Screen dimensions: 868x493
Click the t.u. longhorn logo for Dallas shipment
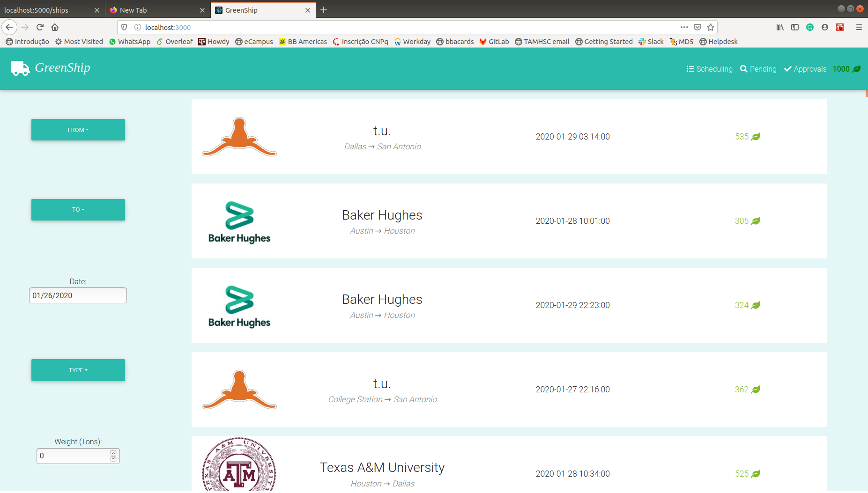[x=239, y=137]
